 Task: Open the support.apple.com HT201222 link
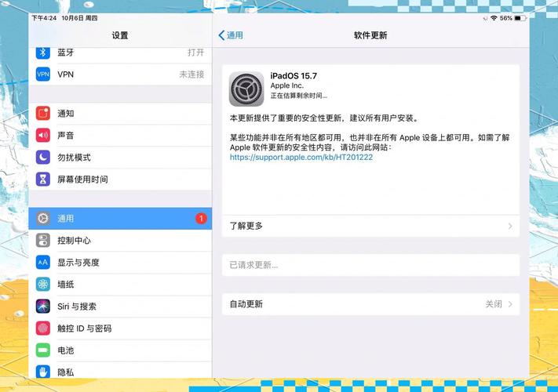[301, 157]
